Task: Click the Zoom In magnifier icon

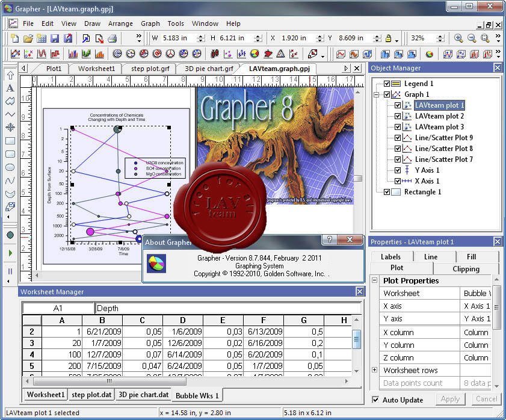Action: 458,38
